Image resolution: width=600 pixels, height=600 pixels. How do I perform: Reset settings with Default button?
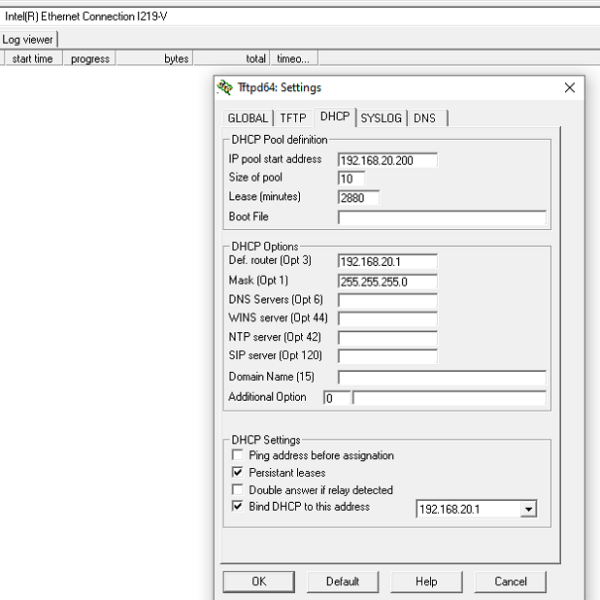click(342, 581)
